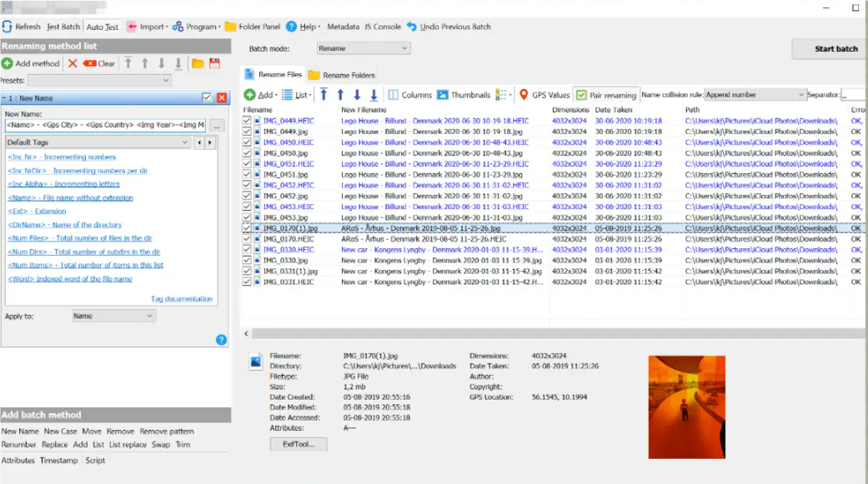Open the Program gear icon menu

point(178,27)
